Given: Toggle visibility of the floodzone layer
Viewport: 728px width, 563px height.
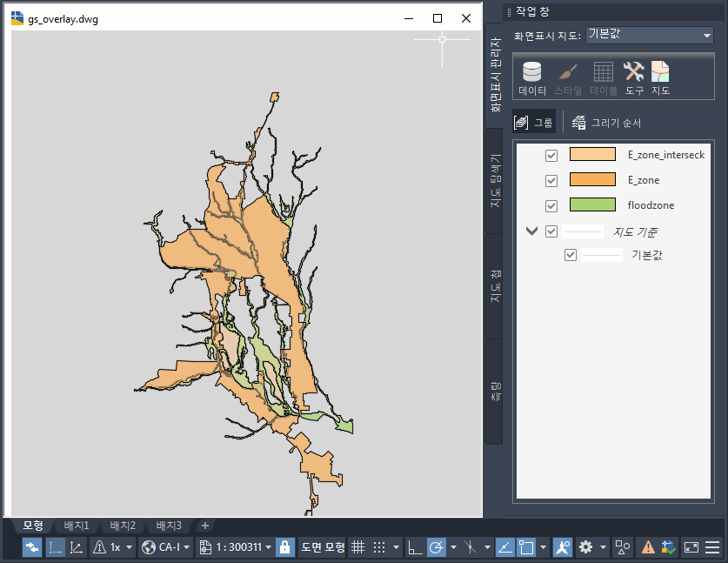Looking at the screenshot, I should [x=551, y=206].
